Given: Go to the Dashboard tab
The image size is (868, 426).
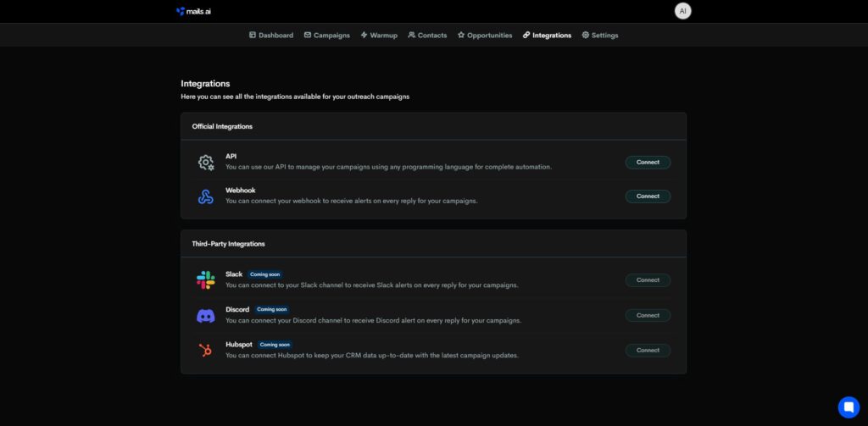Looking at the screenshot, I should (271, 36).
